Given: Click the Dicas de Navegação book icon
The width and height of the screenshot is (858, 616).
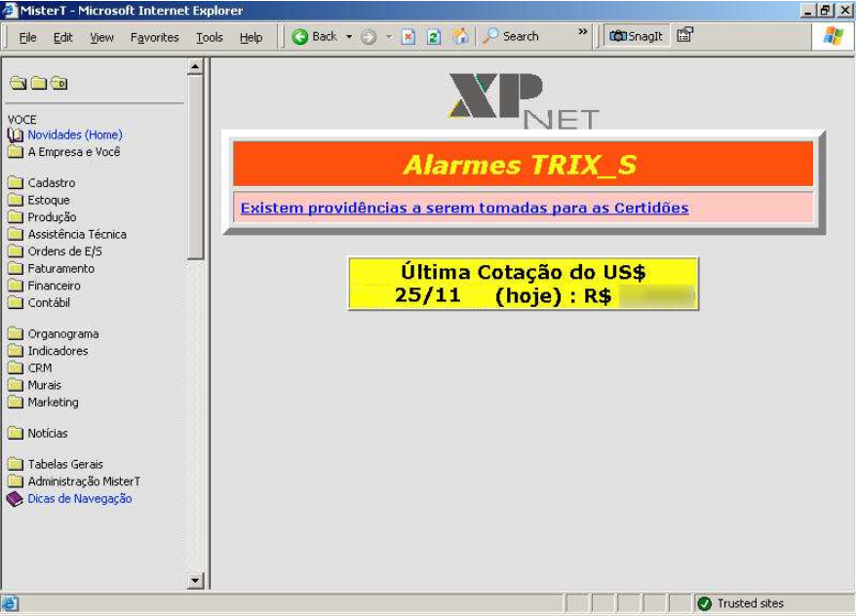Looking at the screenshot, I should coord(14,498).
